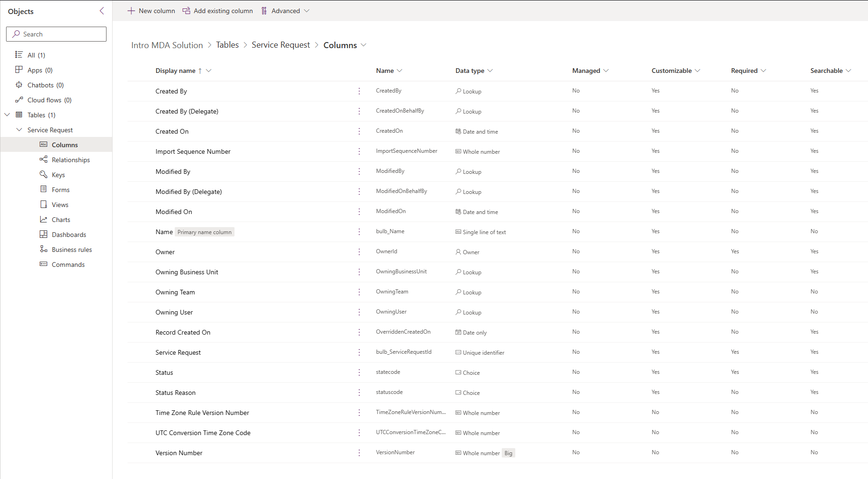Open more options for Created On row
868x479 pixels.
[x=359, y=131]
